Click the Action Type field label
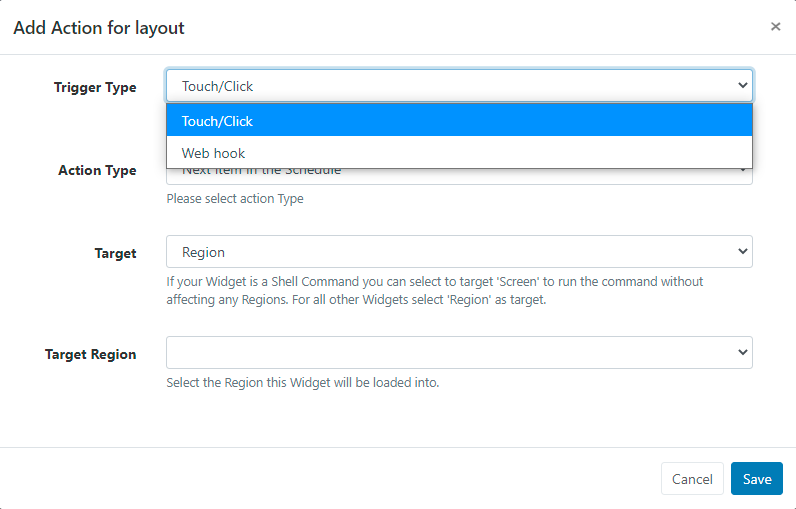796x509 pixels. point(97,170)
